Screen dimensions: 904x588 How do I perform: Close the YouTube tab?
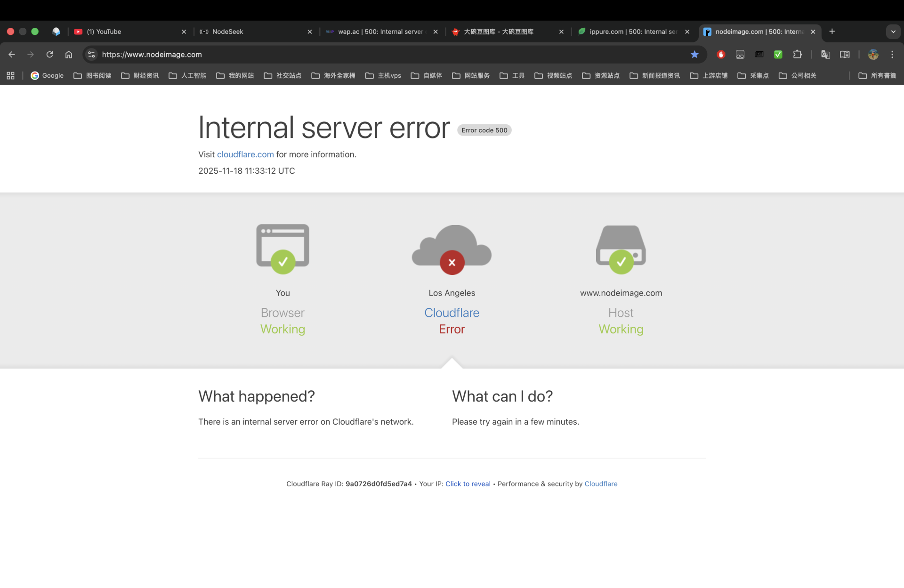point(184,32)
